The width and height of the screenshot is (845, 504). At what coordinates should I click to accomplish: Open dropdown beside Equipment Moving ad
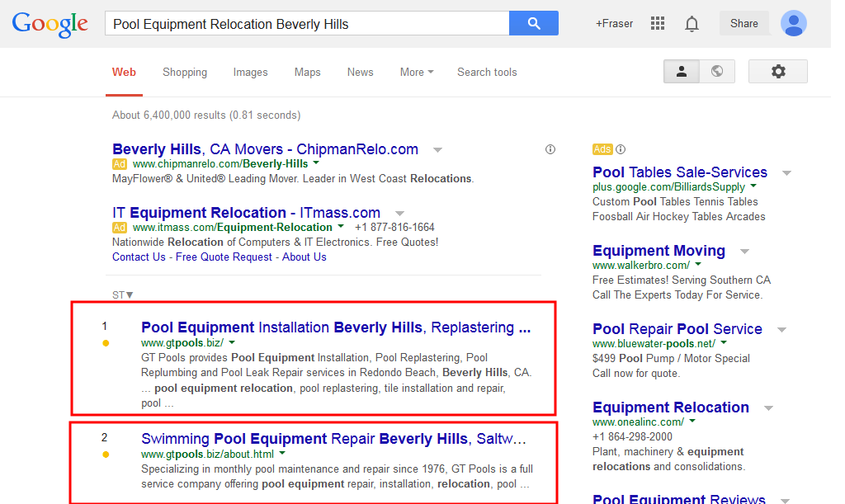click(745, 252)
